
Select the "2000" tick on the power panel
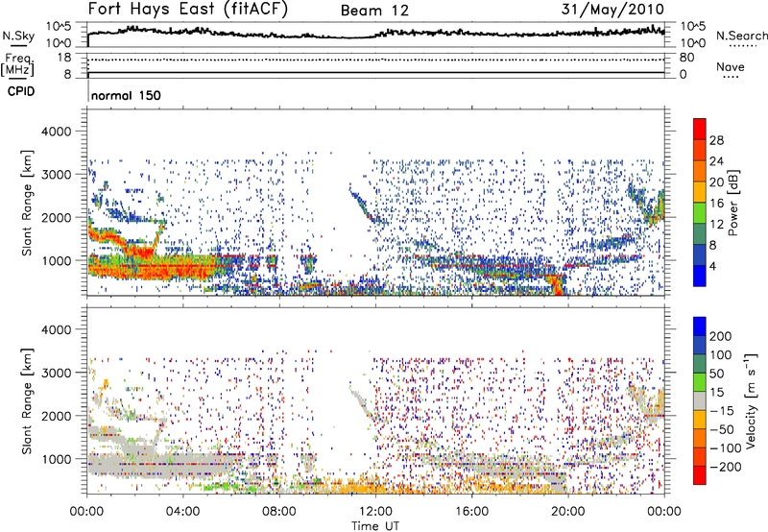point(57,217)
